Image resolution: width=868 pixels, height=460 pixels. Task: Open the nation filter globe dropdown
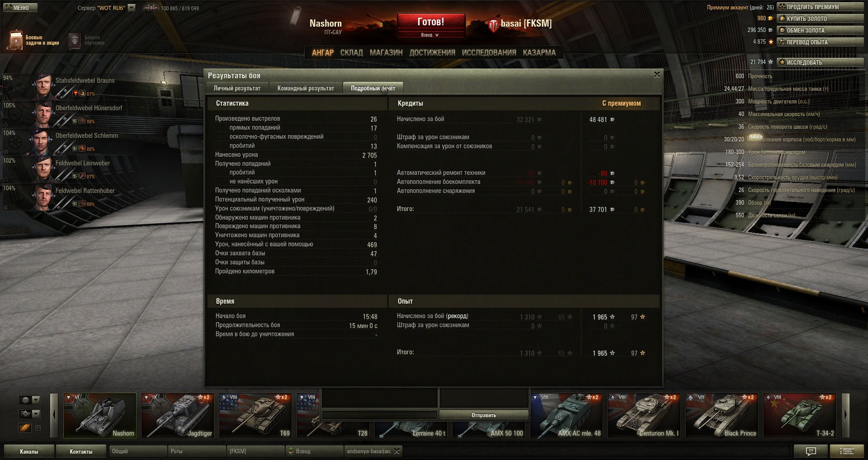point(30,400)
